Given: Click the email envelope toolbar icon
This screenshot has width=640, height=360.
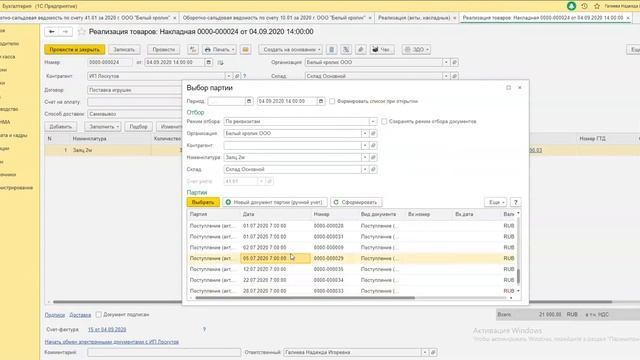Looking at the screenshot, I should click(245, 49).
